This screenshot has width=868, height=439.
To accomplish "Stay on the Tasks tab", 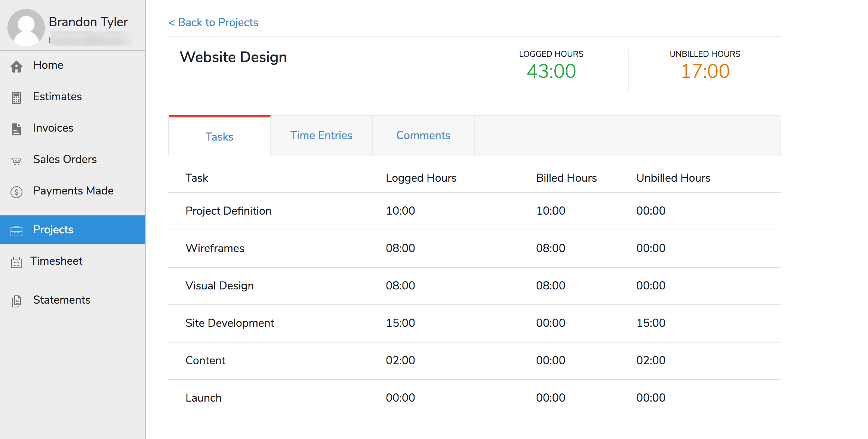I will pyautogui.click(x=219, y=137).
